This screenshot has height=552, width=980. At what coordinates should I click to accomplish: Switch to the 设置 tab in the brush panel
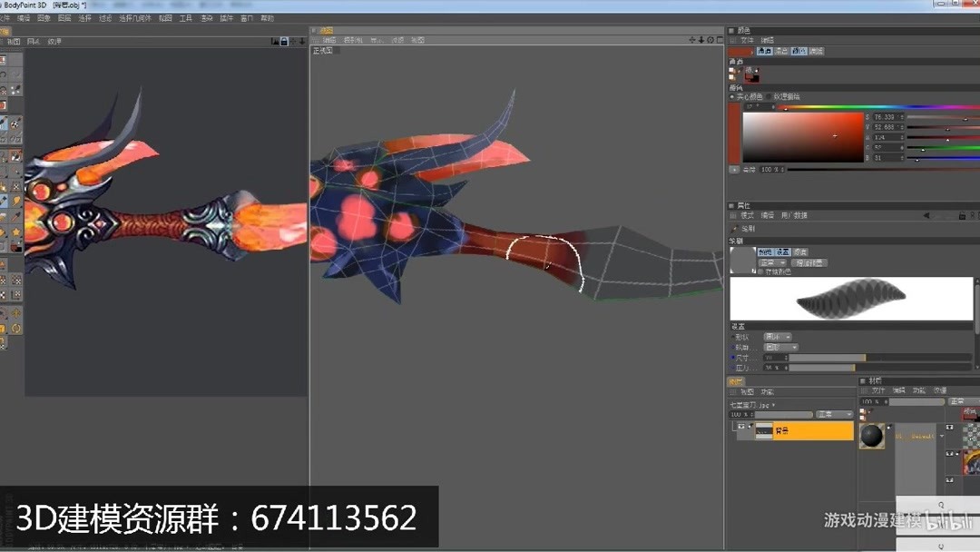pyautogui.click(x=781, y=252)
